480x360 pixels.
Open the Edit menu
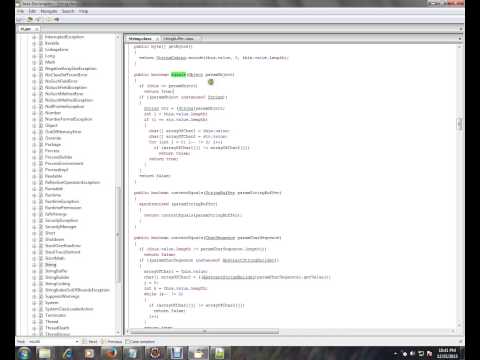click(x=32, y=11)
